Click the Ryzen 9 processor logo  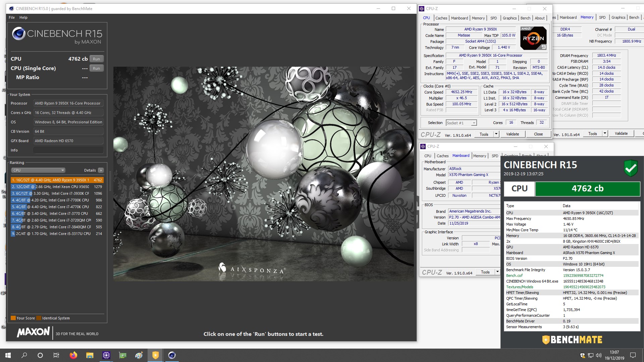pos(533,38)
